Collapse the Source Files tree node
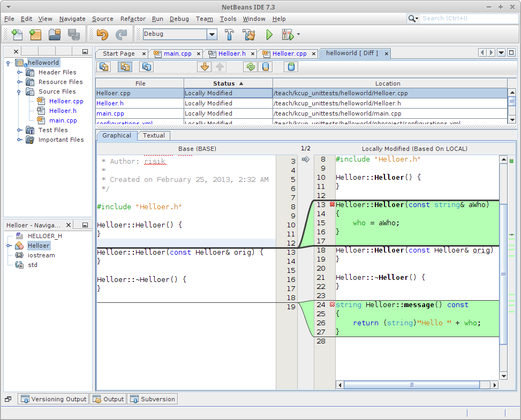Screen dimensions: 521x420 coord(19,91)
